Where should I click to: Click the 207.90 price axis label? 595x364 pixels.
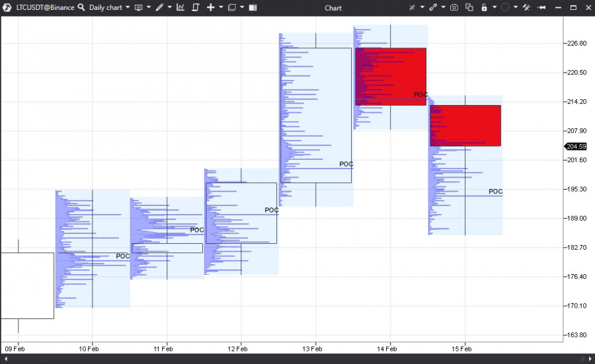pyautogui.click(x=576, y=131)
